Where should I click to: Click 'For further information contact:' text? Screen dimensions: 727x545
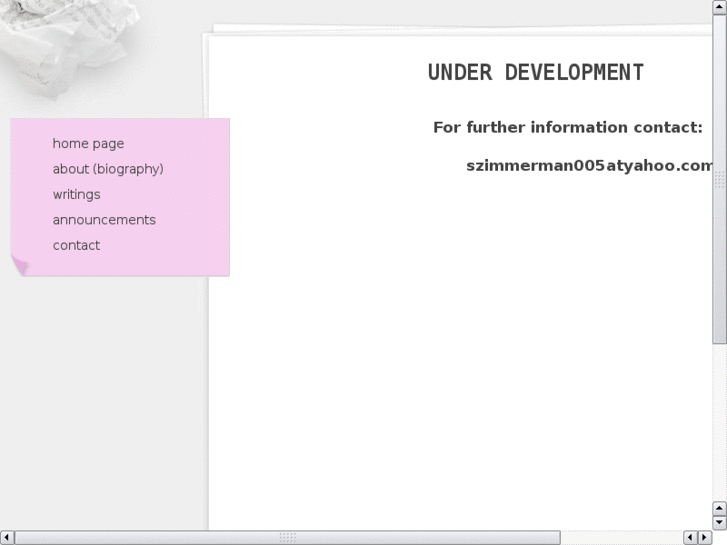[x=568, y=128]
